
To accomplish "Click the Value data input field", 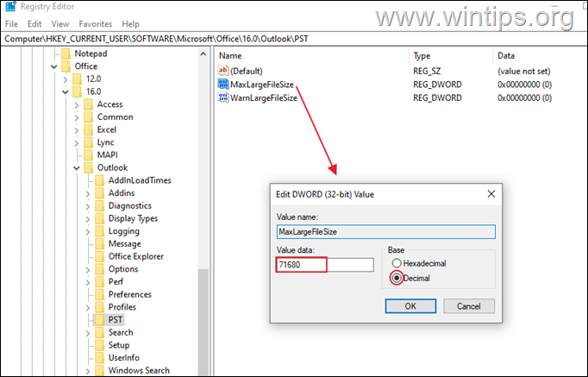I will 325,265.
